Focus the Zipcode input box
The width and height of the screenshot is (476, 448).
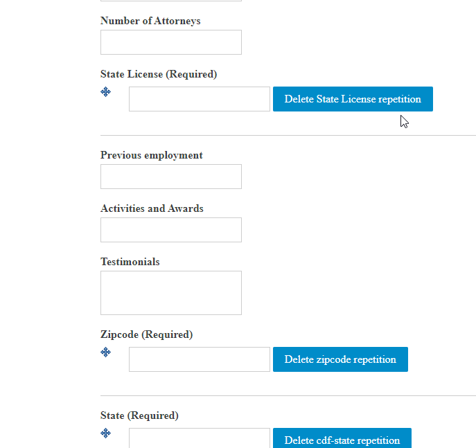pos(200,359)
